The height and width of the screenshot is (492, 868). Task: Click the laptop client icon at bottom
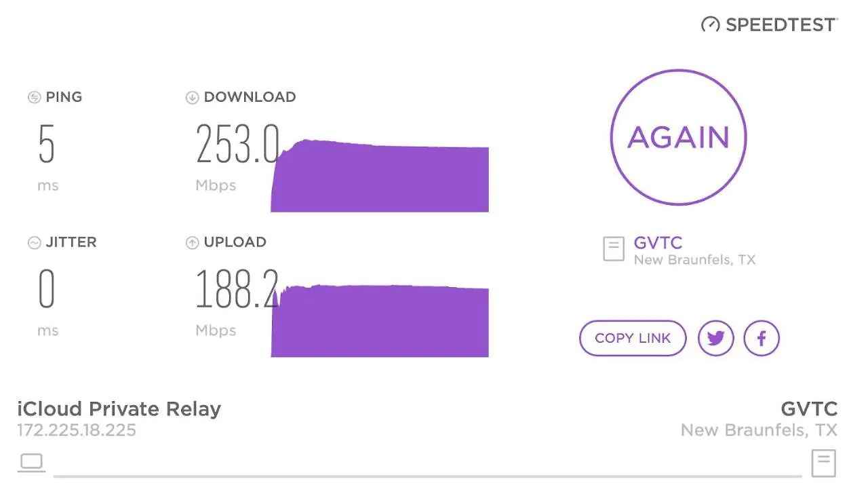(x=31, y=463)
